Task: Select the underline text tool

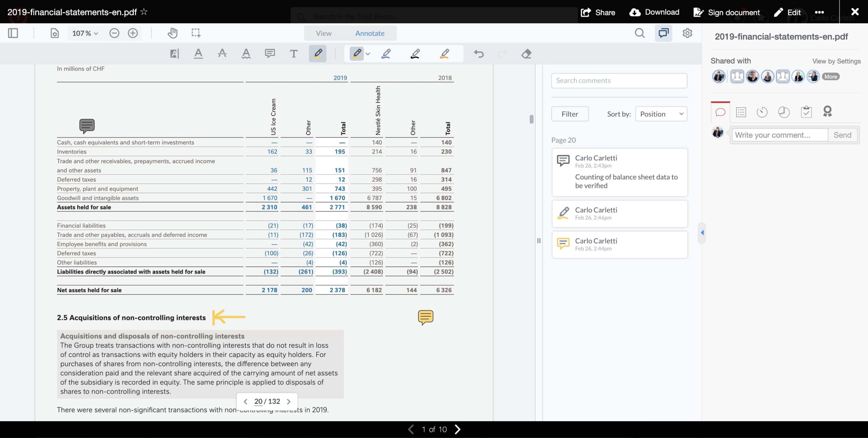Action: pyautogui.click(x=198, y=54)
